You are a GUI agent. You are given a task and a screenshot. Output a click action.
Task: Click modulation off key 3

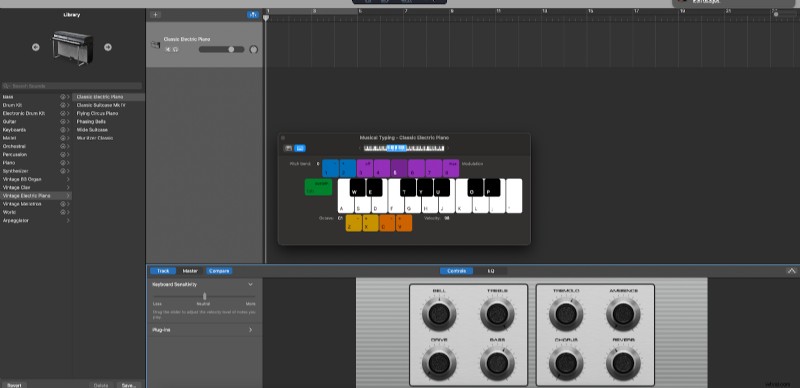coord(365,168)
